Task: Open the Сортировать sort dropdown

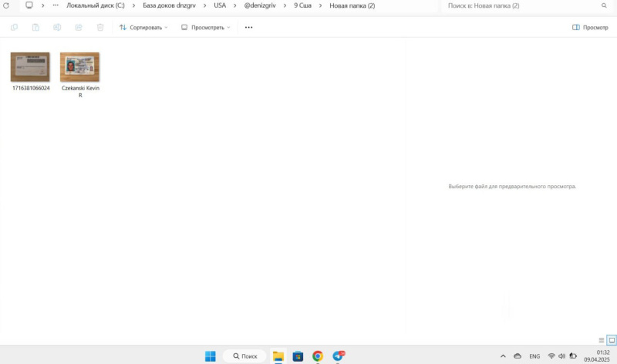Action: (x=143, y=27)
